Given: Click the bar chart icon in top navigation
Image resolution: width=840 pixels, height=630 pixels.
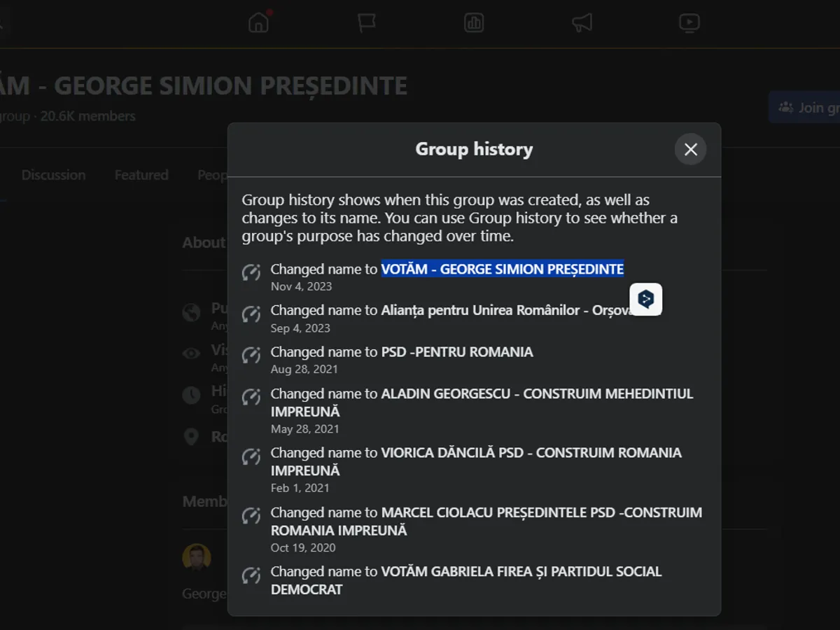Looking at the screenshot, I should (x=474, y=22).
